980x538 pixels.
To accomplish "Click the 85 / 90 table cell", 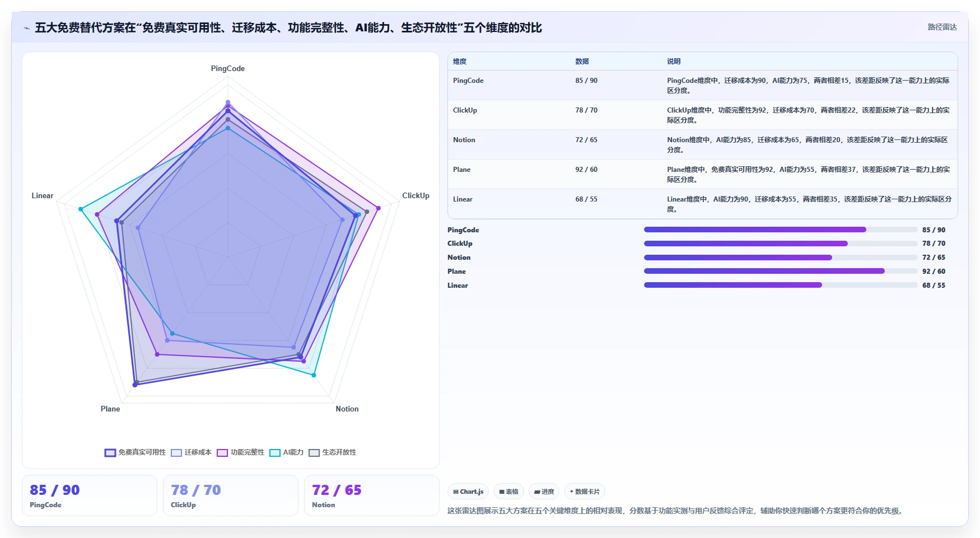I will coord(586,81).
